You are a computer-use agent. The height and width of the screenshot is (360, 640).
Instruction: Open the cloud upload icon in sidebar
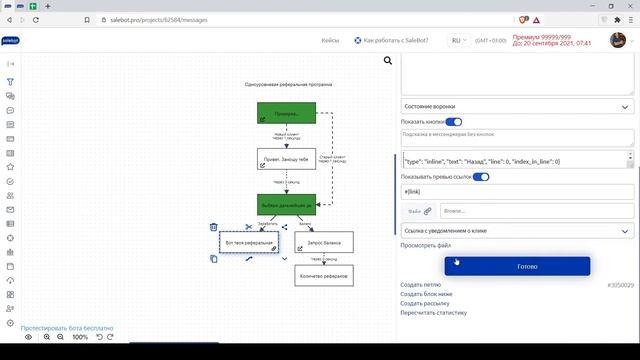[x=11, y=280]
